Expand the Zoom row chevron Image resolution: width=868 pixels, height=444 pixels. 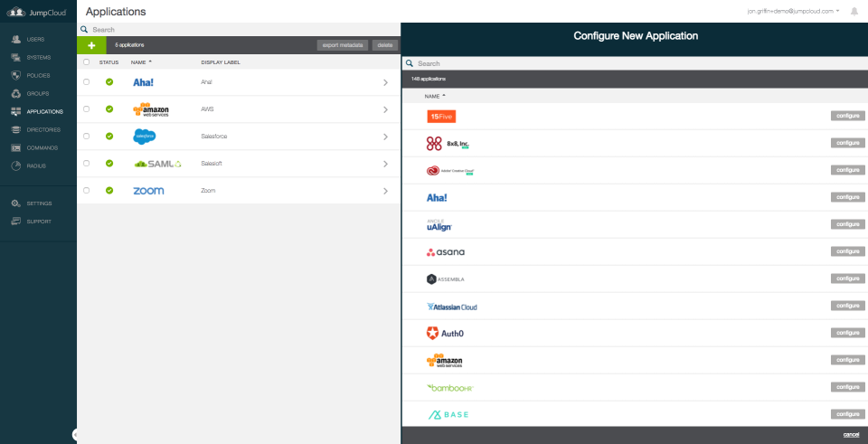tap(385, 191)
